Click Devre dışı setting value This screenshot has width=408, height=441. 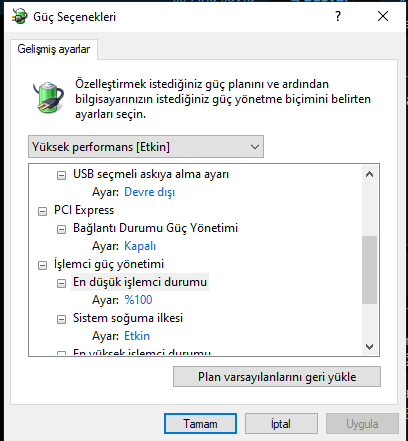[x=149, y=192]
